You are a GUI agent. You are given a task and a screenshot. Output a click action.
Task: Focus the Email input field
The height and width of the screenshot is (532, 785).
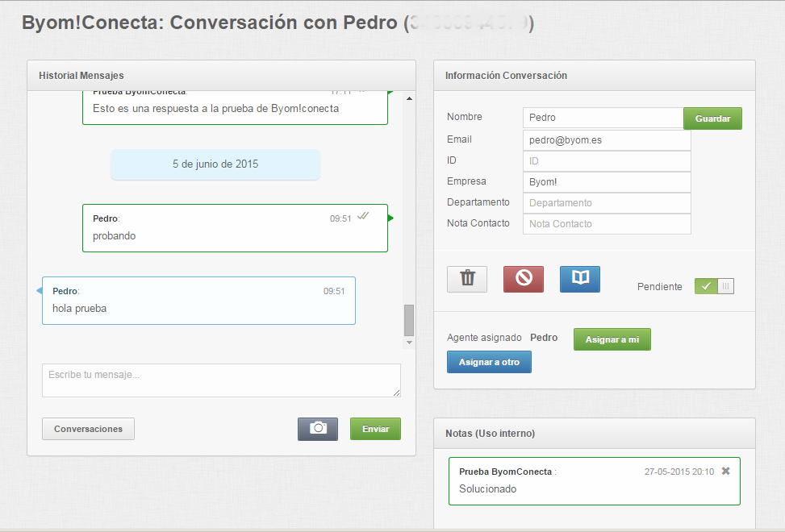pos(607,140)
